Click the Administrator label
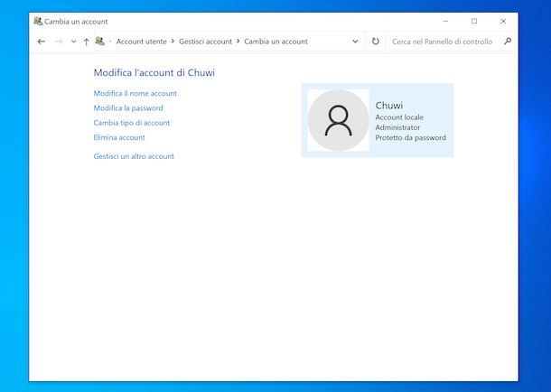The height and width of the screenshot is (392, 551). click(x=397, y=127)
